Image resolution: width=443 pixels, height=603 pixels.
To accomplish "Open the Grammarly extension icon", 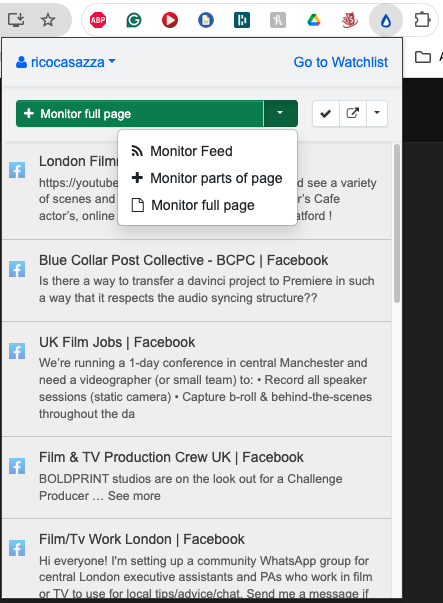I will coord(134,20).
